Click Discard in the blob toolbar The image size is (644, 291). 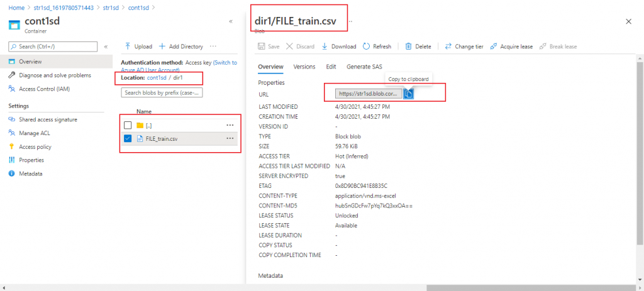pos(300,47)
